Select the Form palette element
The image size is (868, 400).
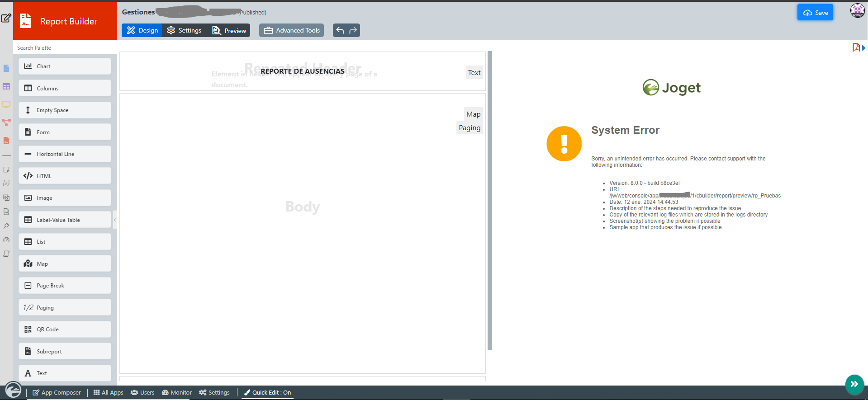pyautogui.click(x=65, y=132)
